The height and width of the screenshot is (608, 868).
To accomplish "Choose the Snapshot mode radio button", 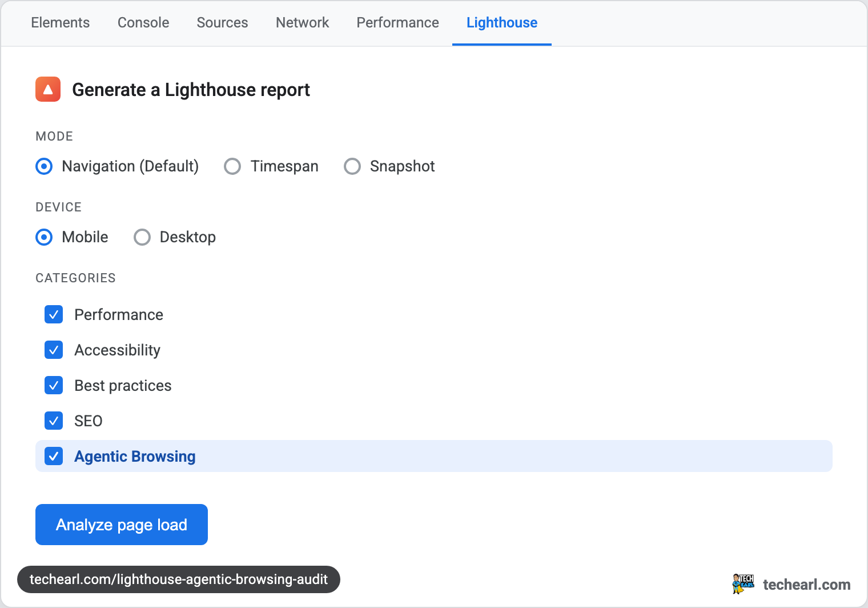I will click(x=352, y=166).
